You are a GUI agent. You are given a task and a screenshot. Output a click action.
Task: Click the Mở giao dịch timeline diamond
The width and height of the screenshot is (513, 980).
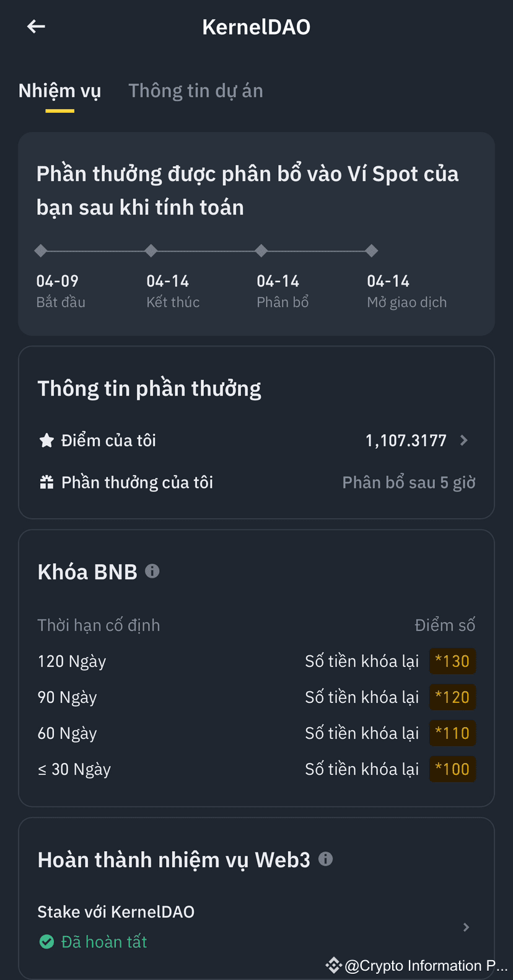[372, 250]
